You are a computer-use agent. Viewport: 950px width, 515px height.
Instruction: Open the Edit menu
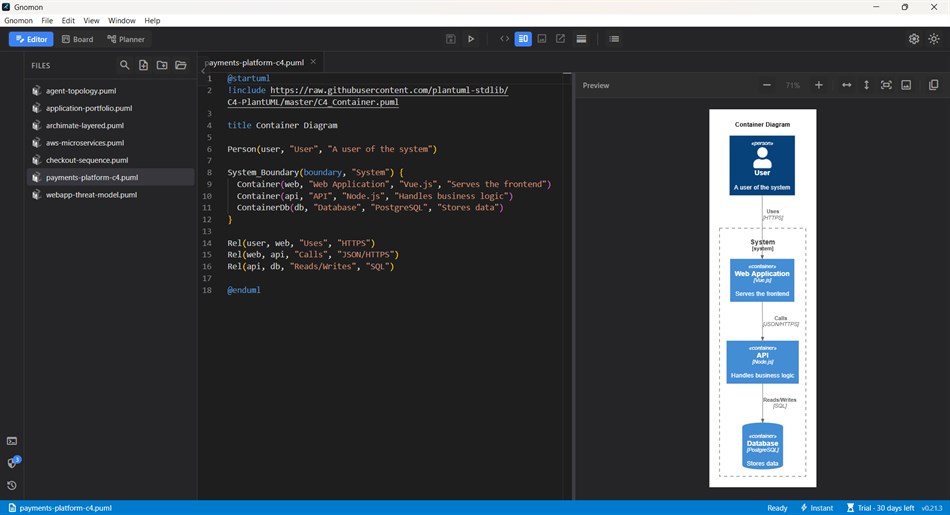pos(68,21)
